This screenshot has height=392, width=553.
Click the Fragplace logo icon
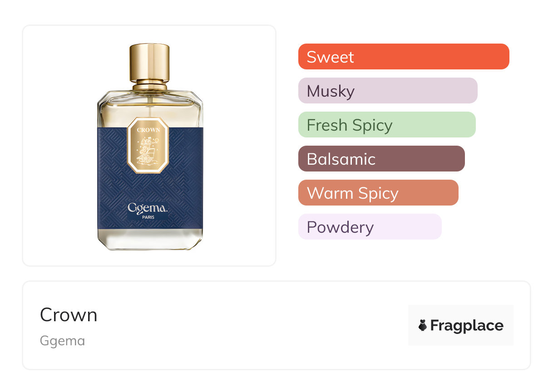(423, 325)
